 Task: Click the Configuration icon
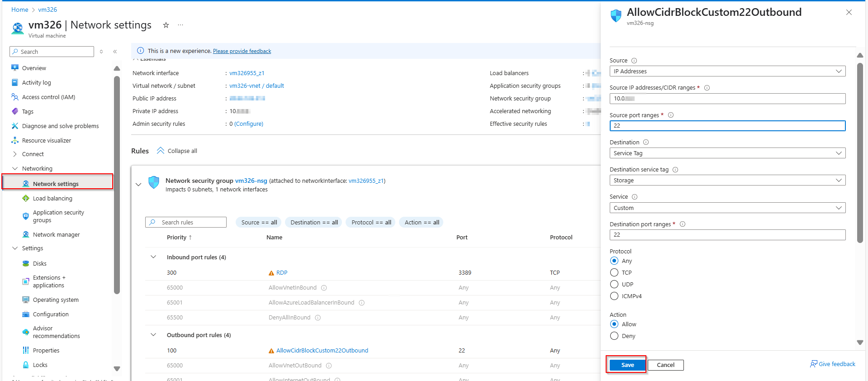click(x=26, y=314)
